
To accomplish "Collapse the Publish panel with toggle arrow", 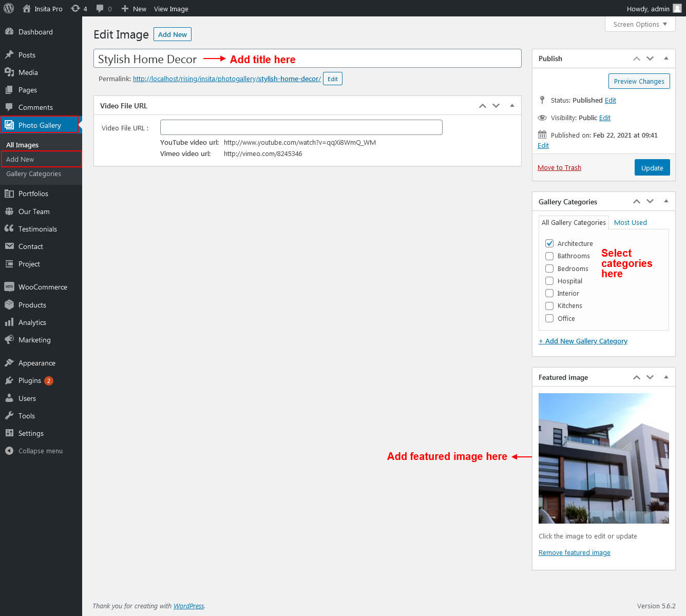I will pos(666,59).
